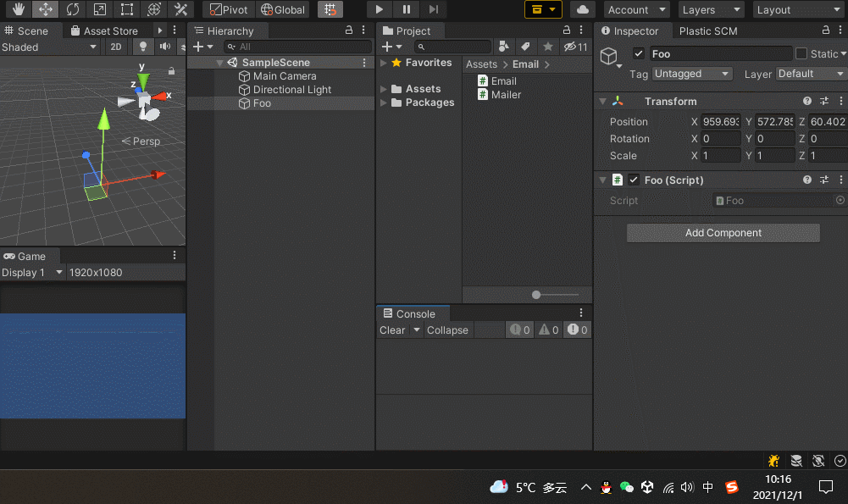Click the Add Component button
This screenshot has height=504, width=848.
pos(723,233)
